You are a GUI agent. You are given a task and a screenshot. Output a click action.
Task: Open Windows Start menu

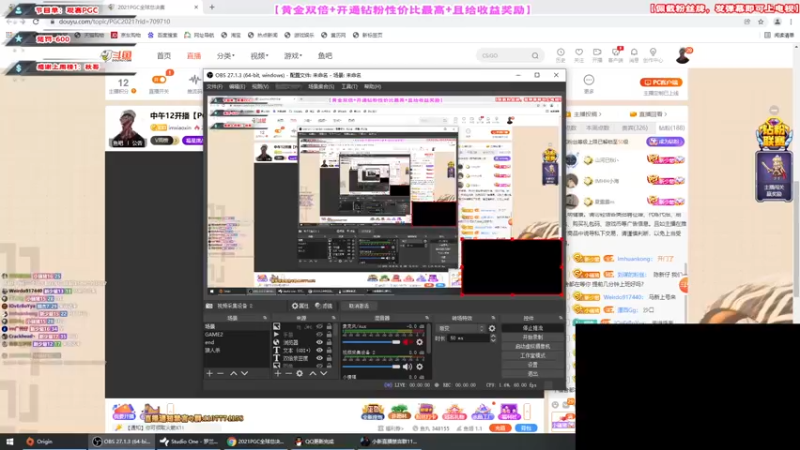point(10,441)
